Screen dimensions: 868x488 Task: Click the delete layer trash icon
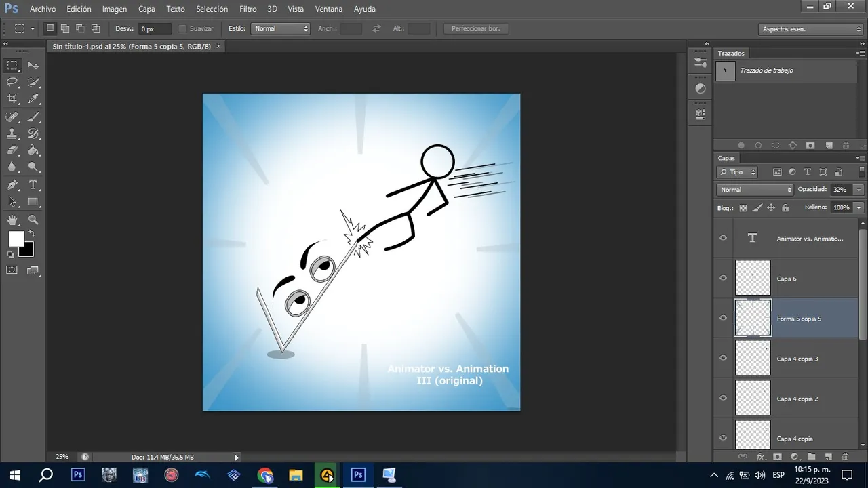[845, 457]
